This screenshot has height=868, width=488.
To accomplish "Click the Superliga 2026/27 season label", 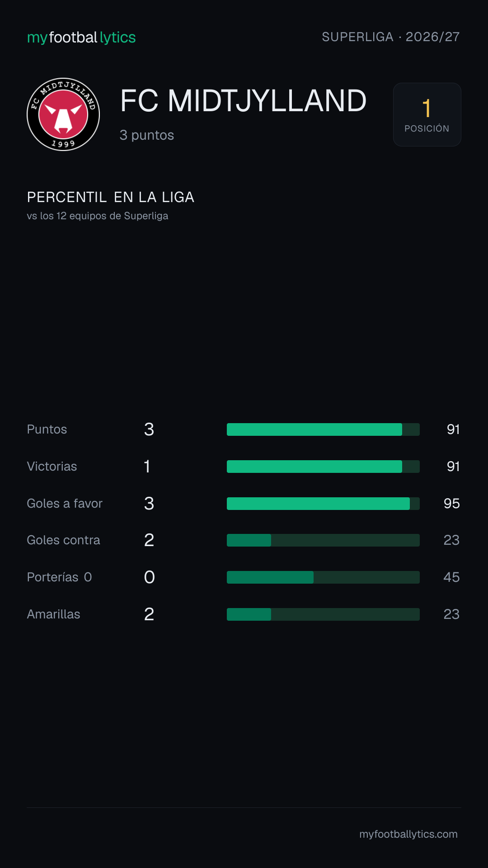I will tap(391, 37).
